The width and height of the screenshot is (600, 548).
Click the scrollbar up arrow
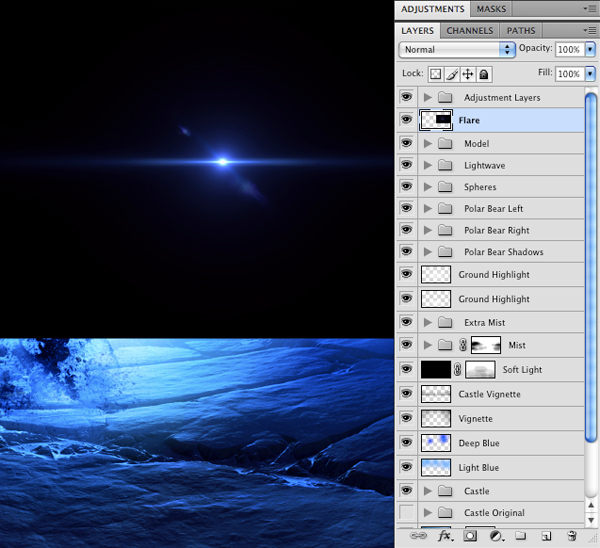[x=591, y=505]
